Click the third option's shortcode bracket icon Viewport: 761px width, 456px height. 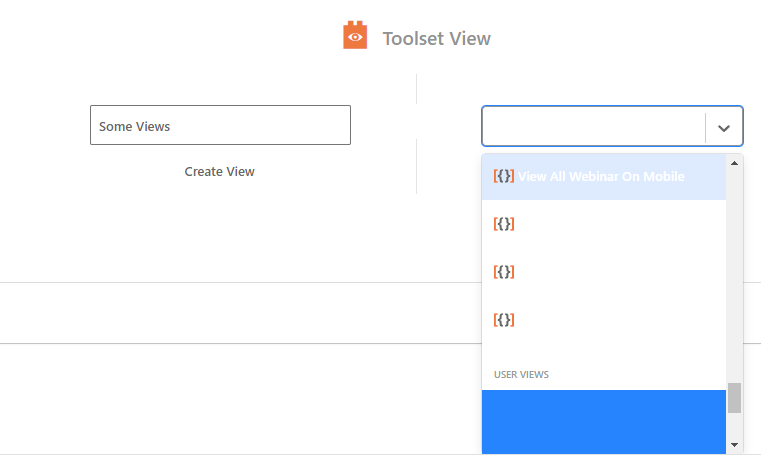click(504, 272)
